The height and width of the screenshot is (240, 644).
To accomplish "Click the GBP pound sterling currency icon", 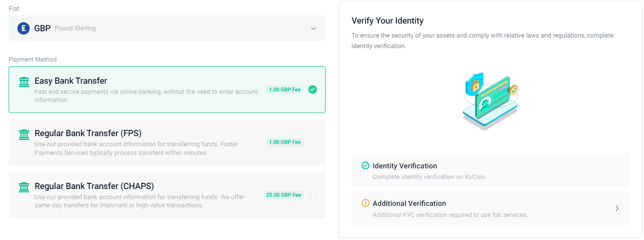I will pyautogui.click(x=24, y=28).
